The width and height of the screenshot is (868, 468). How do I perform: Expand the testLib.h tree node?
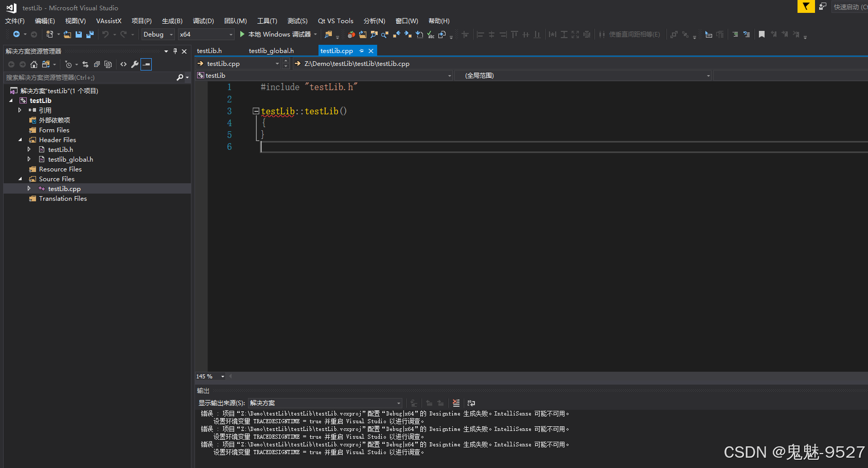coord(29,149)
